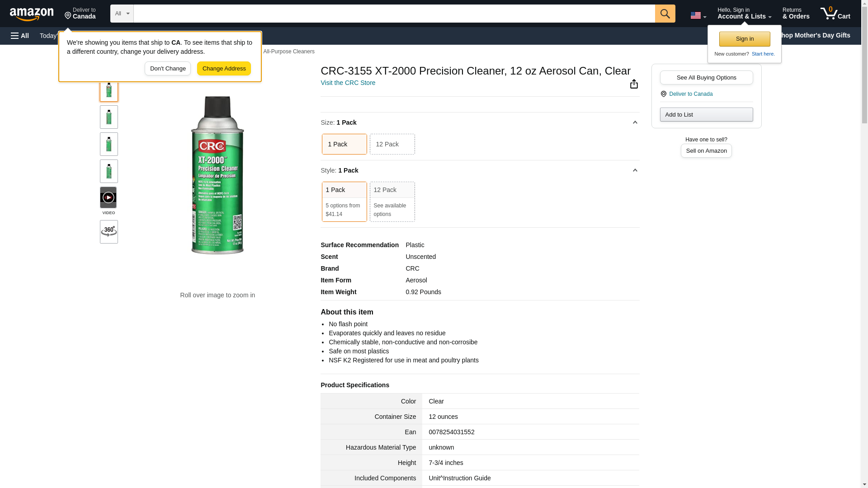Open the All search category dropdown
The height and width of the screenshot is (488, 868).
click(122, 14)
